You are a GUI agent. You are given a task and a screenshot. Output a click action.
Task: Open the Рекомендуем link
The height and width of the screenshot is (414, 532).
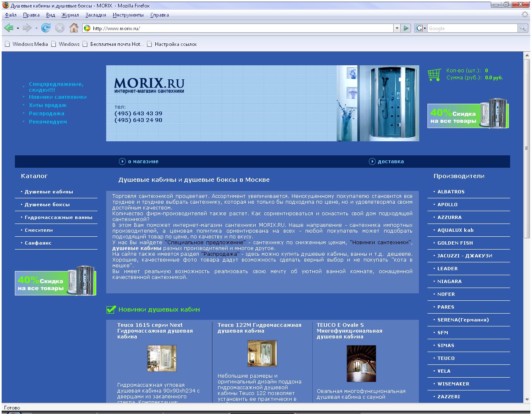pyautogui.click(x=48, y=122)
